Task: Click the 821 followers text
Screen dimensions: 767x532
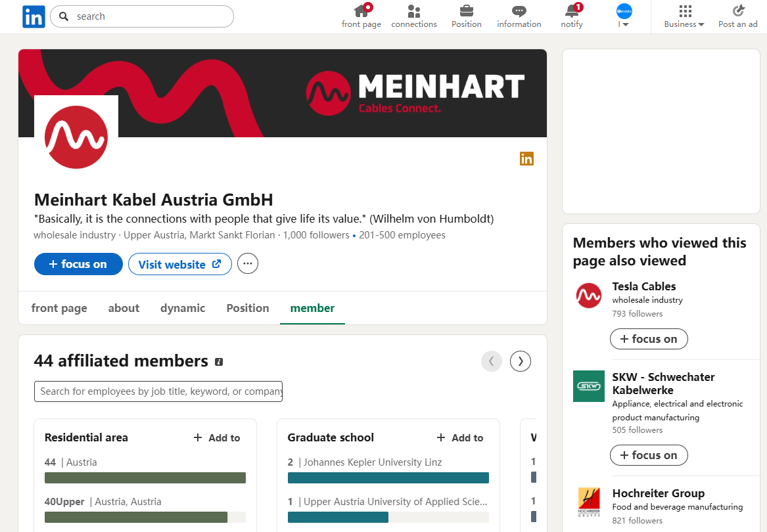Action: tap(638, 521)
